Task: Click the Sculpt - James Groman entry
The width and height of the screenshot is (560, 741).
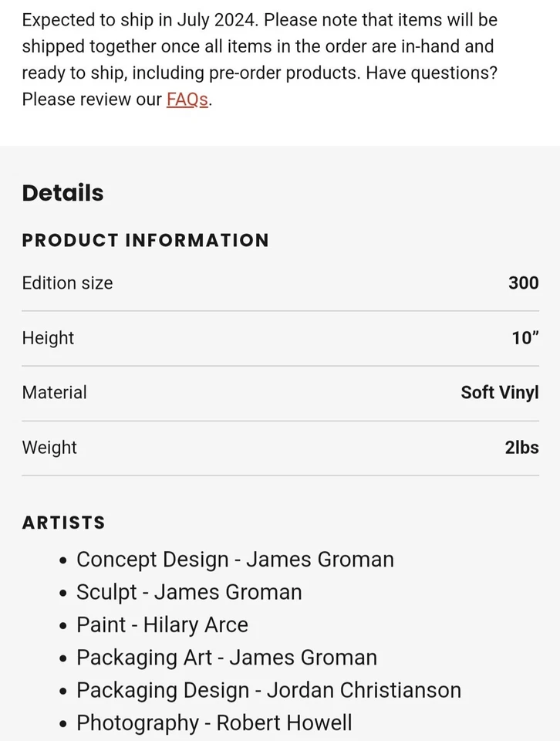Action: click(x=189, y=592)
